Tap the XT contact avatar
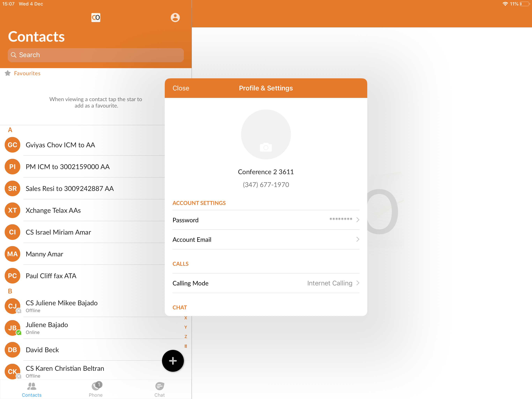 coord(12,210)
